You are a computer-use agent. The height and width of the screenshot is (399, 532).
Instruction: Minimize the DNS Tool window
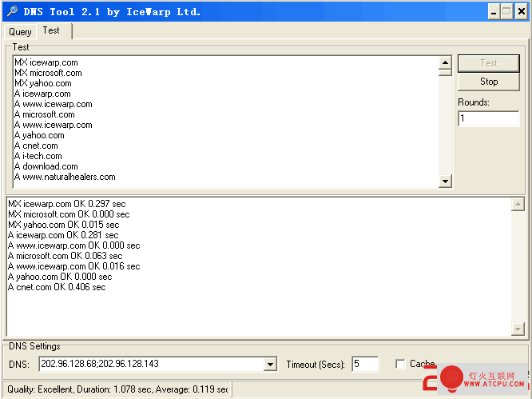point(494,12)
